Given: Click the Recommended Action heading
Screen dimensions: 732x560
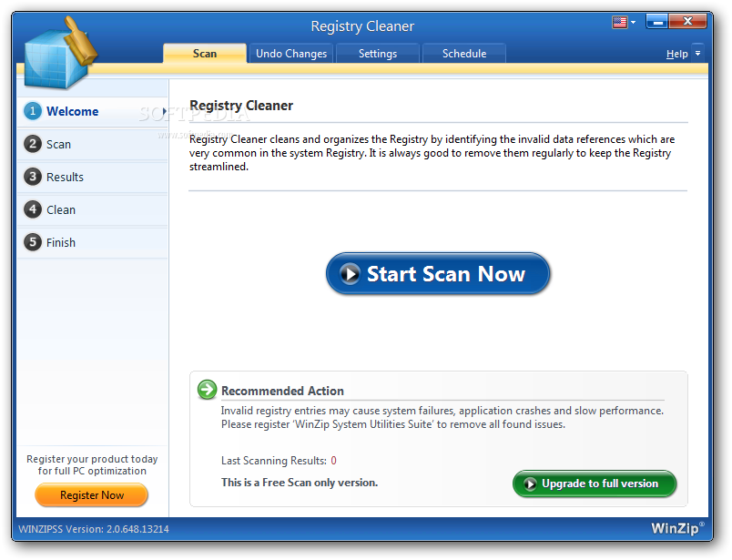Looking at the screenshot, I should coord(282,391).
